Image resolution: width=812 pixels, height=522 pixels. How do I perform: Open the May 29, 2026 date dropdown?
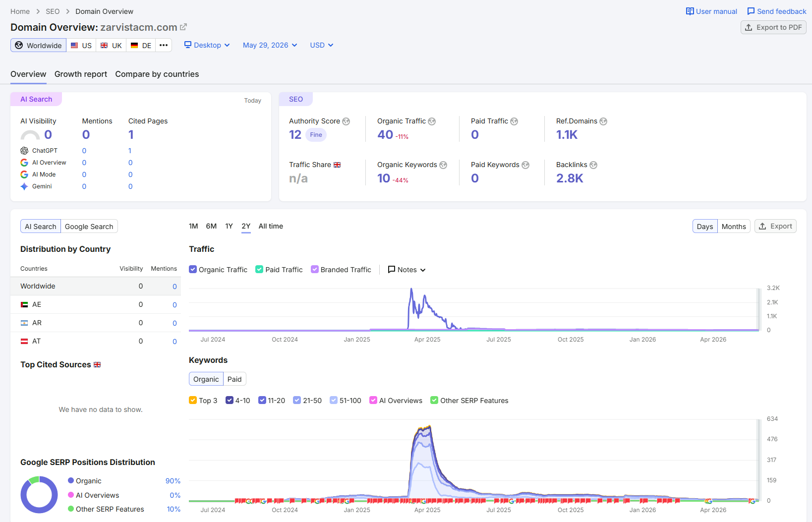pyautogui.click(x=270, y=45)
